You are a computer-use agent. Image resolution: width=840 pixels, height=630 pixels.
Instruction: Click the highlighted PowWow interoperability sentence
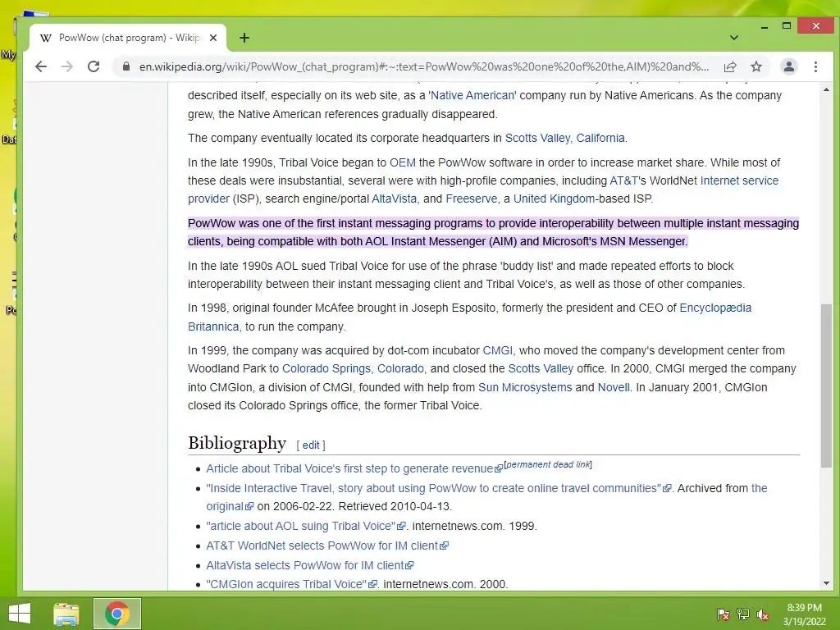click(x=493, y=232)
